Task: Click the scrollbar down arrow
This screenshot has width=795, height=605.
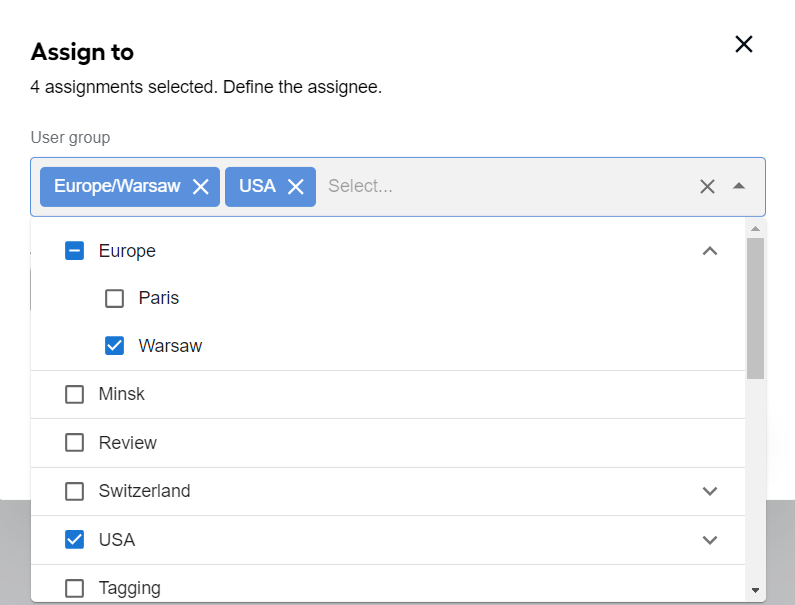Action: pos(755,590)
